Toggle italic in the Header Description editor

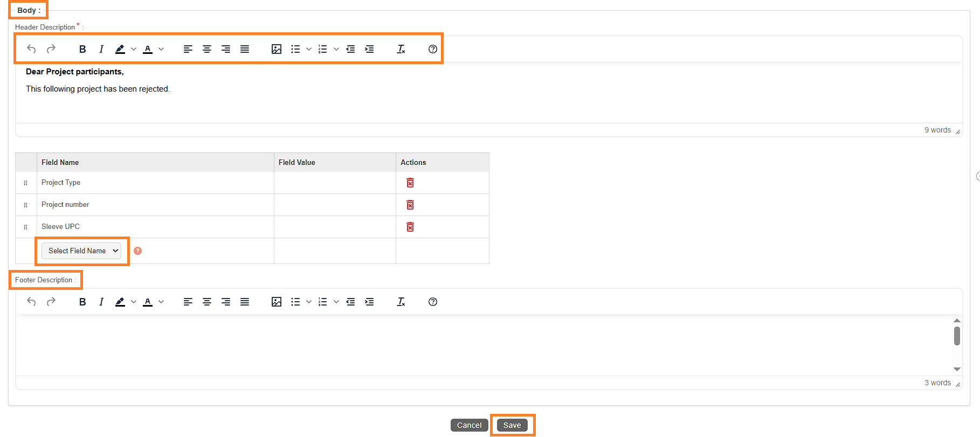click(101, 49)
